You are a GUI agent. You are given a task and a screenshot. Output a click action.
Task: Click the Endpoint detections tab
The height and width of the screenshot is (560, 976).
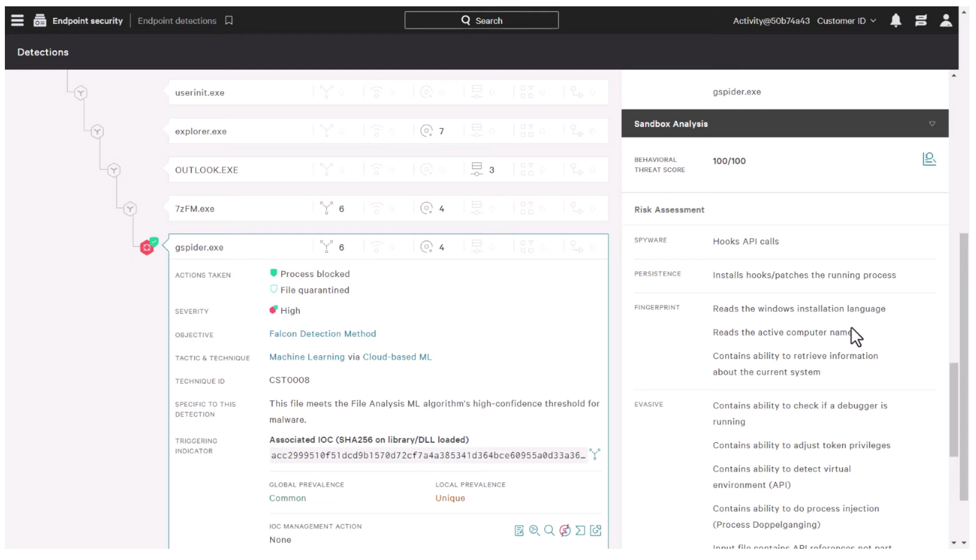(177, 21)
